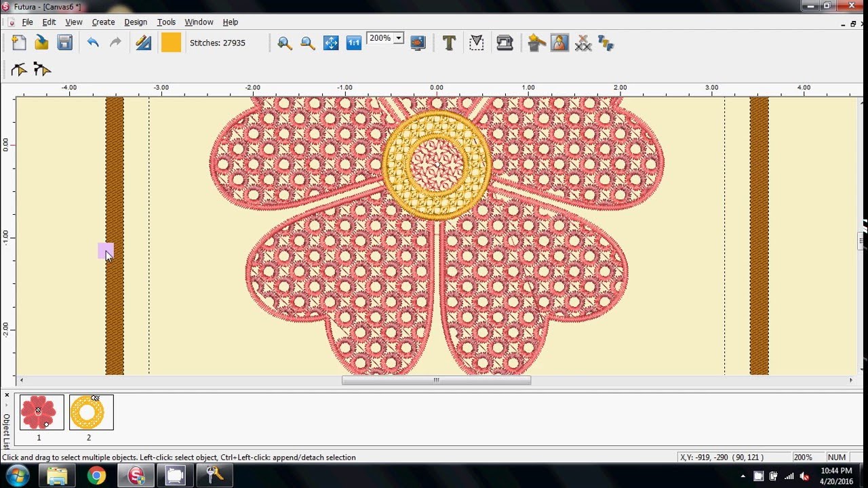Redo the last undone action
Viewport: 868px width, 488px height.
click(116, 43)
